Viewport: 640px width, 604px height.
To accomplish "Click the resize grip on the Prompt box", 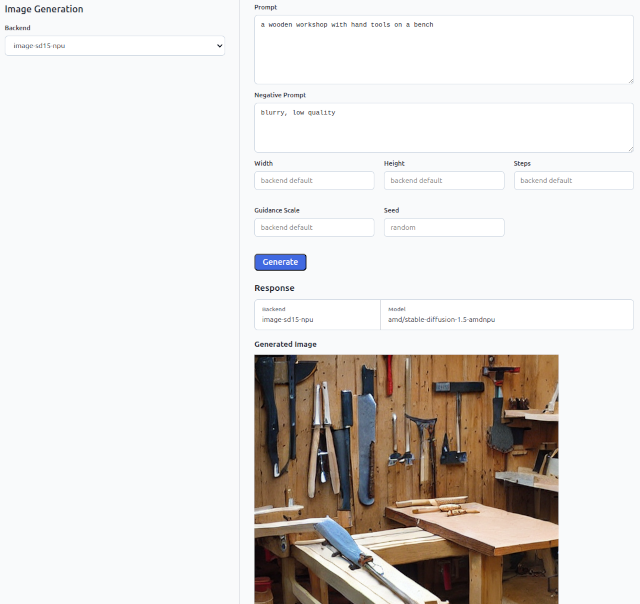I will 631,81.
